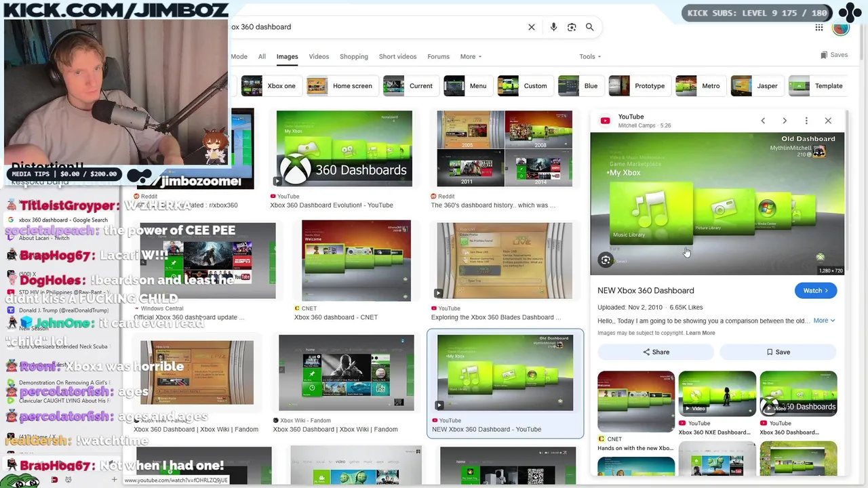Save the previewed image
868x488 pixels.
778,352
